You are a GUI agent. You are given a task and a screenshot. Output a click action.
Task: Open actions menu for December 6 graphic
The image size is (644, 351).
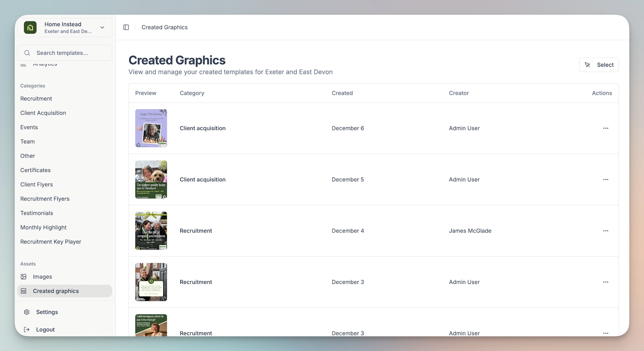[605, 128]
